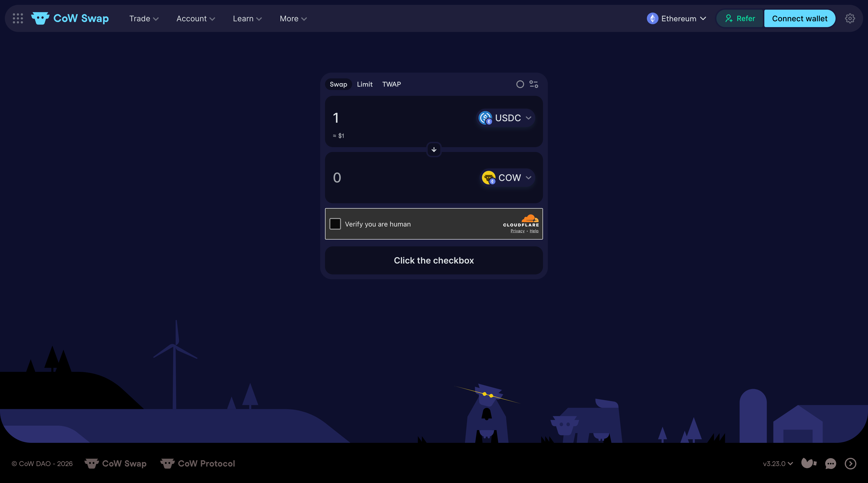Click the '© CoW DAO - 2026' text
This screenshot has width=868, height=483.
(42, 463)
